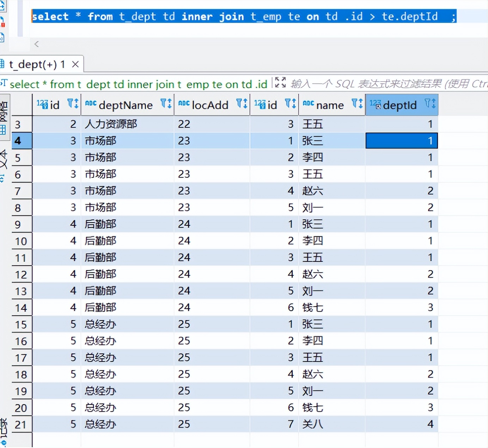Viewport: 488px width, 448px height.
Task: Select row header number 4
Action: click(x=22, y=141)
